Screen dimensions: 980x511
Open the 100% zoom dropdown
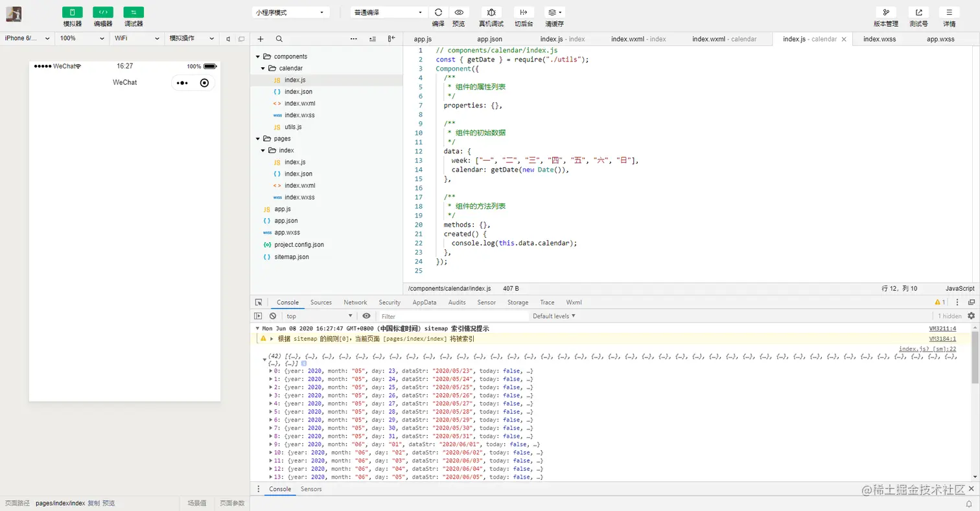tap(83, 38)
